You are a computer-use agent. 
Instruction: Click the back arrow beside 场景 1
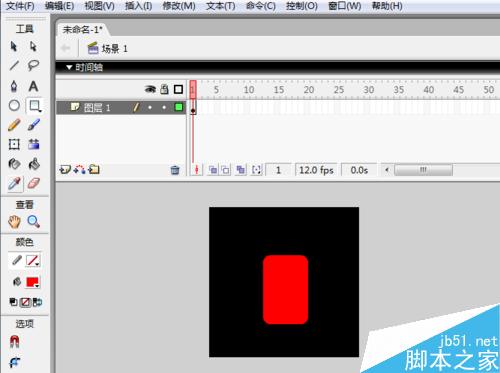tap(66, 49)
